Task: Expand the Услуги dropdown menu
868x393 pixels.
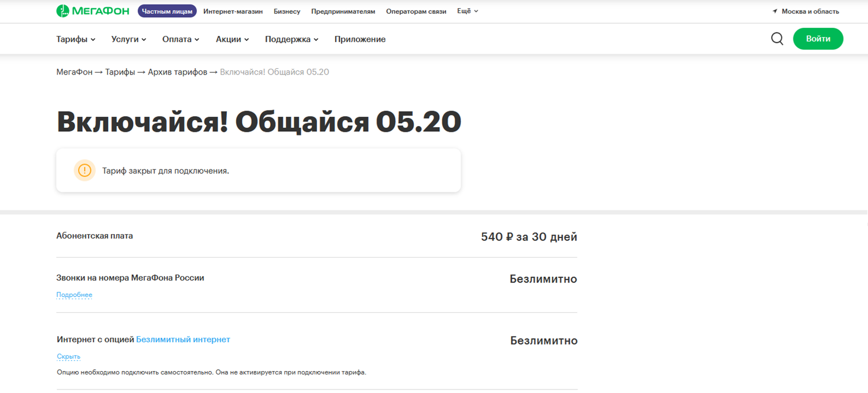Action: click(128, 39)
